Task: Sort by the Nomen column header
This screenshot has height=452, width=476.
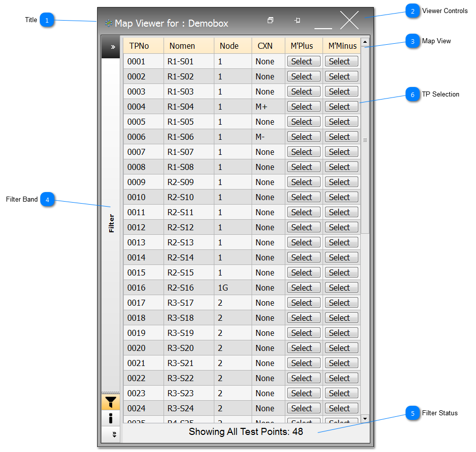Action: click(x=183, y=46)
